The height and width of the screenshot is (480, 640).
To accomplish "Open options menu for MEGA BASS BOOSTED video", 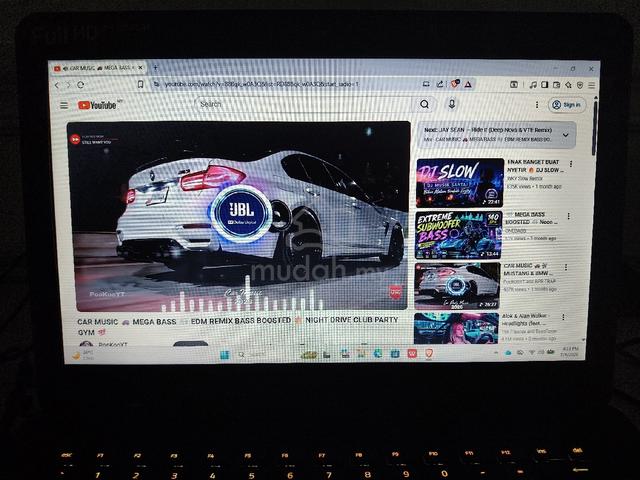I will click(568, 216).
